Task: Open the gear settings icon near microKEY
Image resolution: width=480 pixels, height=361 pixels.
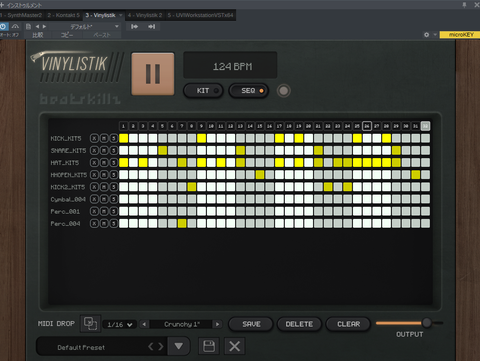Action: 426,35
